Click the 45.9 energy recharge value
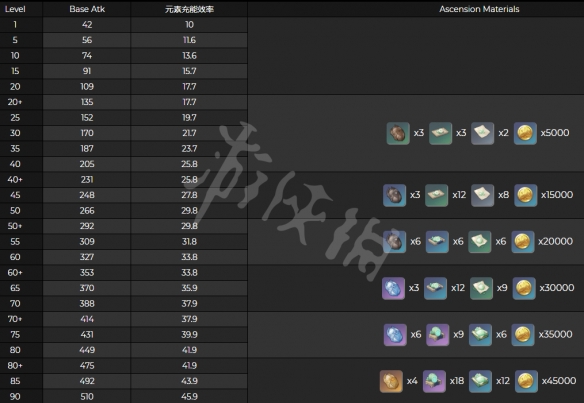Screen dimensions: 584x403 [x=189, y=396]
